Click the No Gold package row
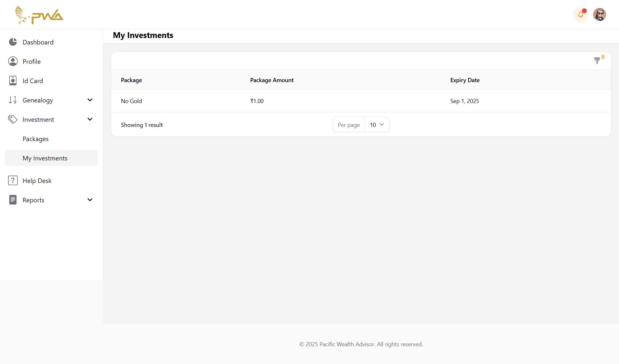This screenshot has height=364, width=619. [x=132, y=101]
